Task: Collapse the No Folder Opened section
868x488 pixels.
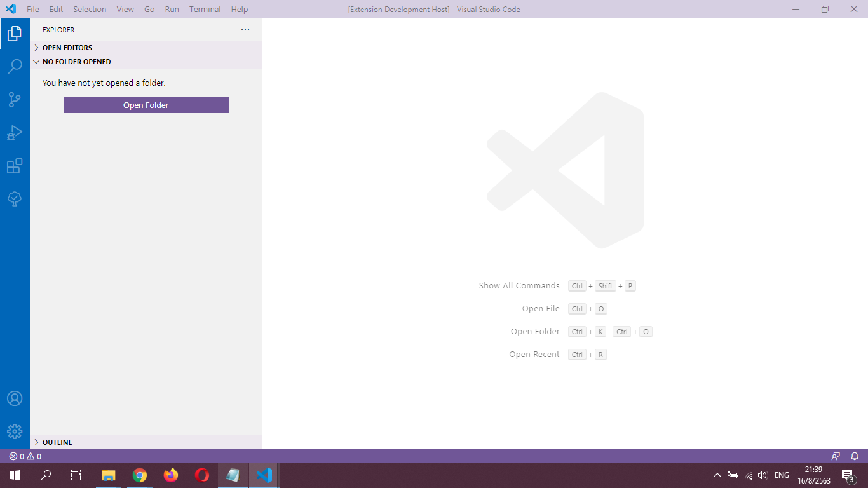Action: (x=146, y=62)
